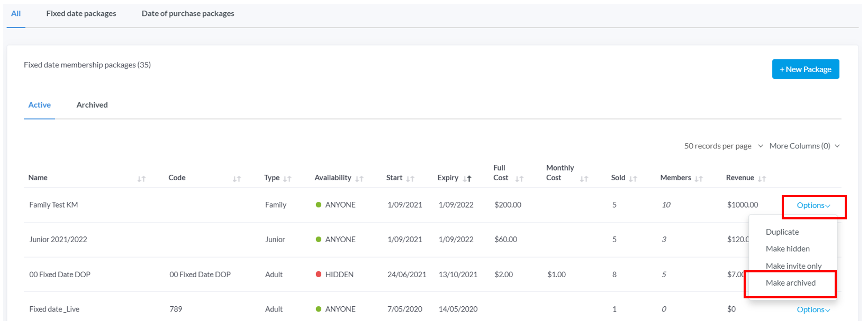
Task: Click the Junior type cell
Action: 275,240
